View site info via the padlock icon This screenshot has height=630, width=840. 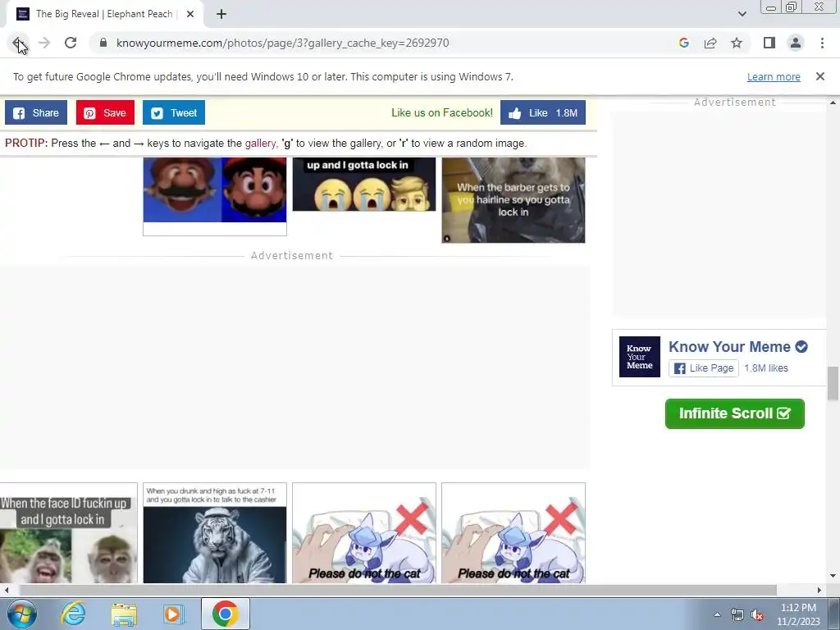coord(103,43)
